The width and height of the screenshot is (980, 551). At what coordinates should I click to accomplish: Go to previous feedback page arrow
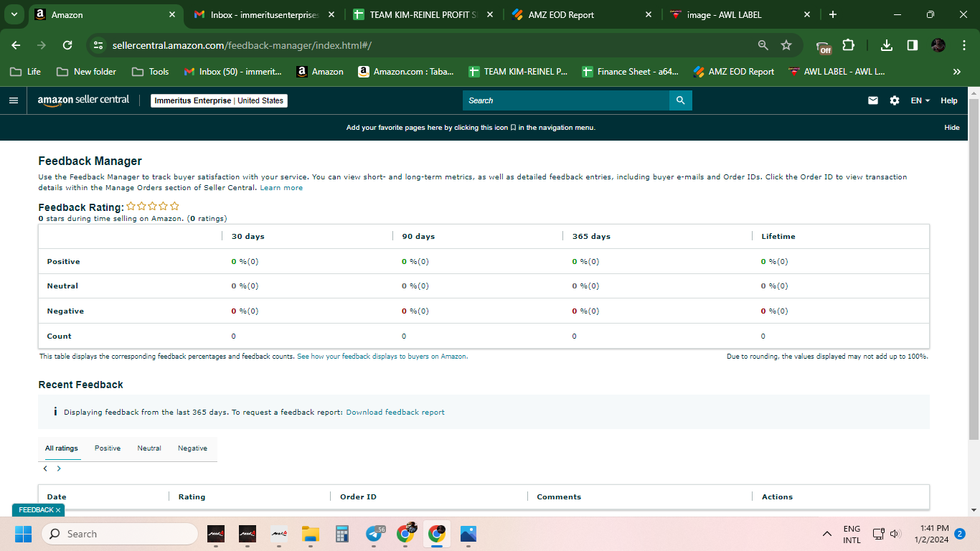(x=45, y=468)
